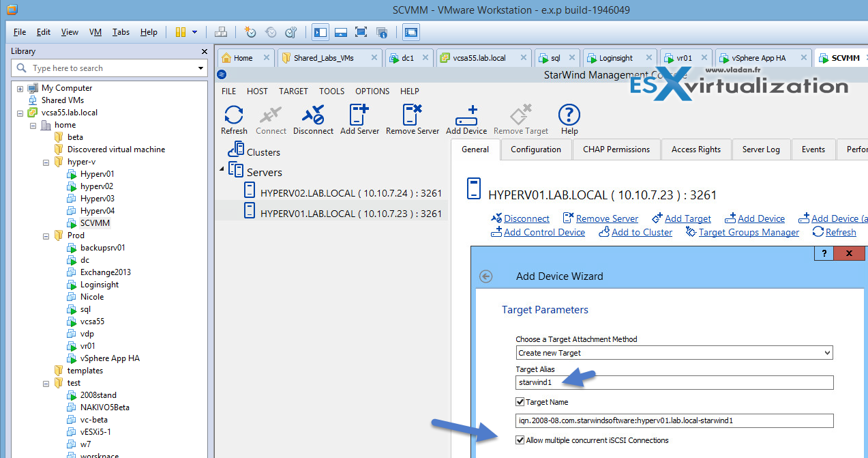Go back using the wizard's back arrow
Screen dimensions: 868x458
(x=485, y=276)
